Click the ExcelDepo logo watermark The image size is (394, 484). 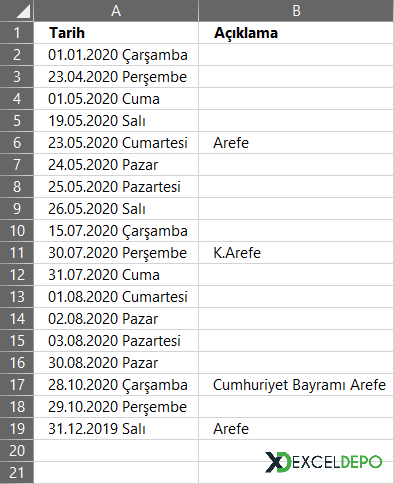pos(323,462)
